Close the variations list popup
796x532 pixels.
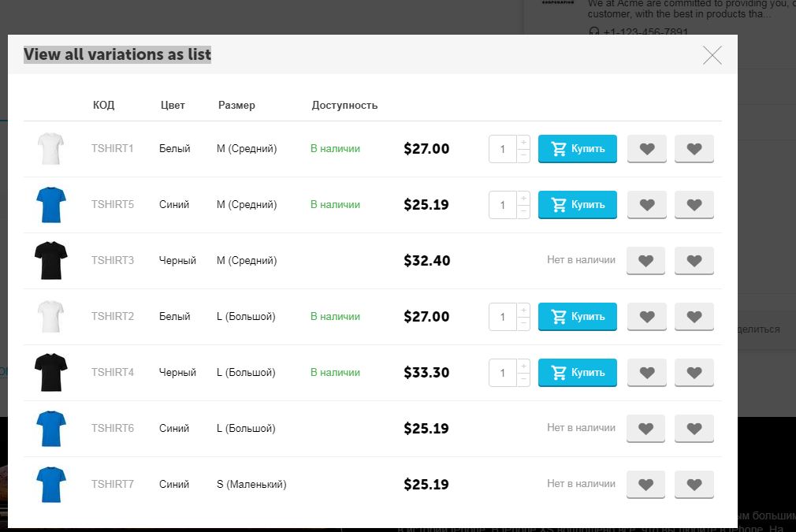(x=712, y=55)
